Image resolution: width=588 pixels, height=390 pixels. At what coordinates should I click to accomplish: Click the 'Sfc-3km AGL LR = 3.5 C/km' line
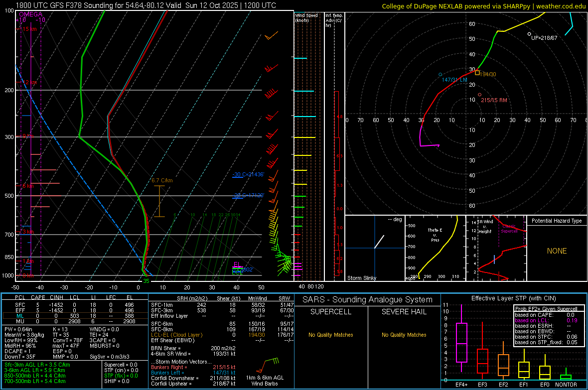tap(37, 365)
